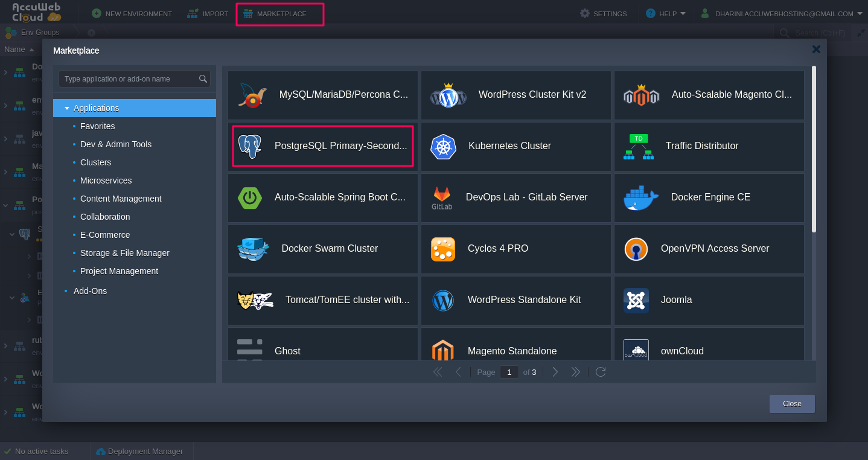
Task: Refresh the marketplace list
Action: tap(601, 372)
